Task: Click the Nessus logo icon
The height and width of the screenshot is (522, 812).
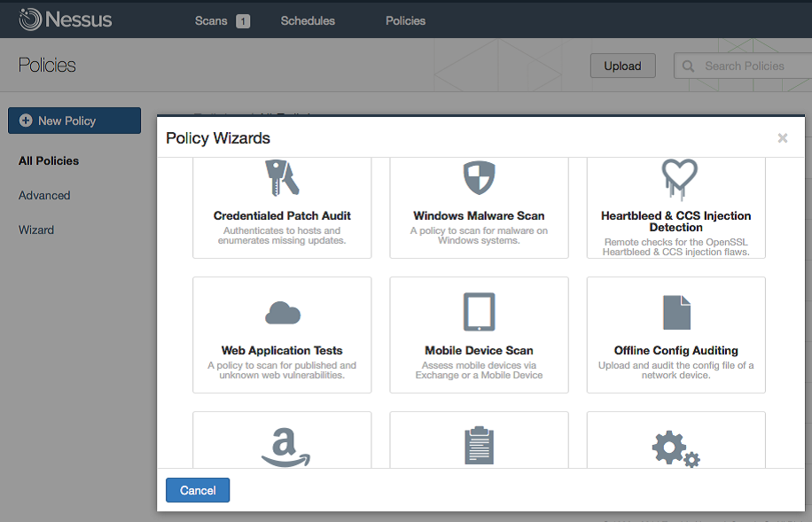Action: [x=30, y=19]
